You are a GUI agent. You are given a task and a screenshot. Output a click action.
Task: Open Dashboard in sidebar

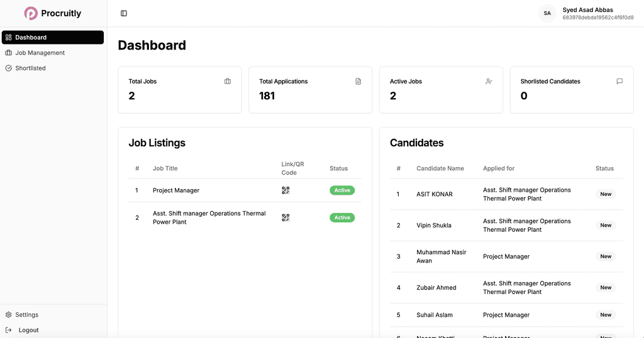53,37
